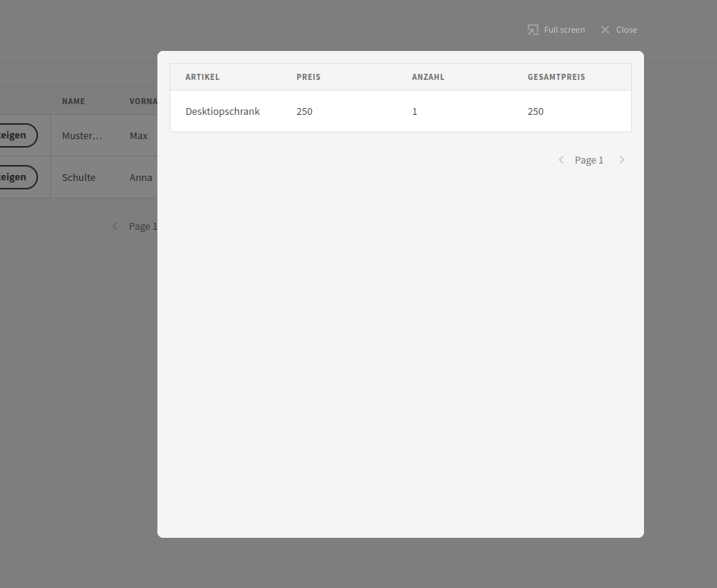Click the 250 value under PREIS
The height and width of the screenshot is (588, 717).
304,111
